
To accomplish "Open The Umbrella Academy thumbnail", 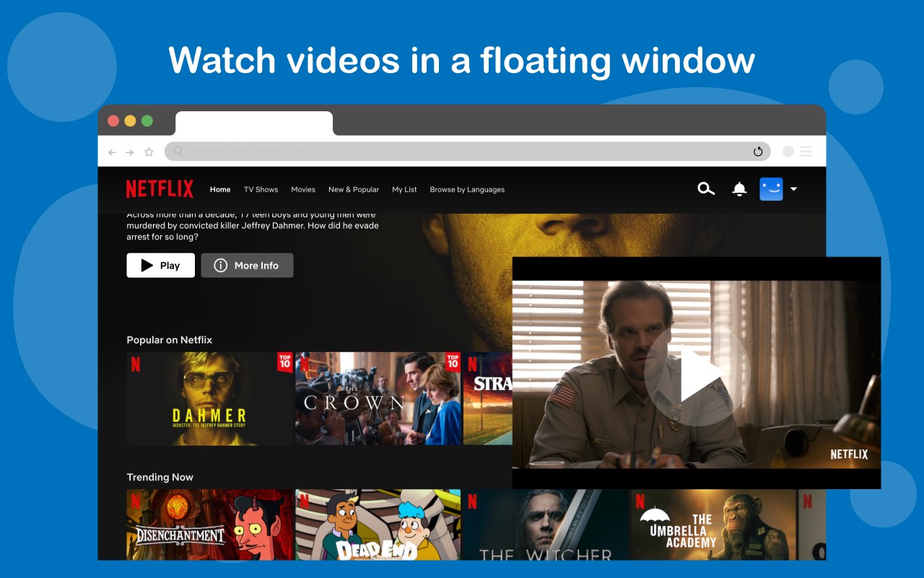I will point(714,525).
